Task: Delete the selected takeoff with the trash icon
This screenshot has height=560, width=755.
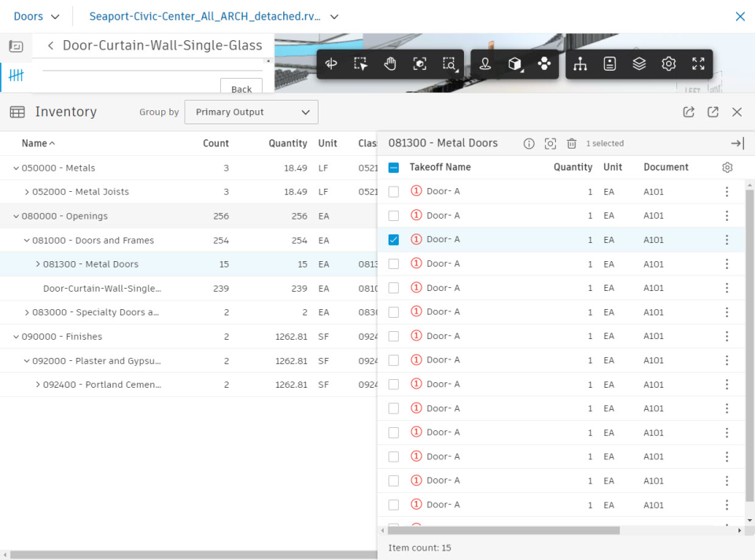Action: coord(572,143)
